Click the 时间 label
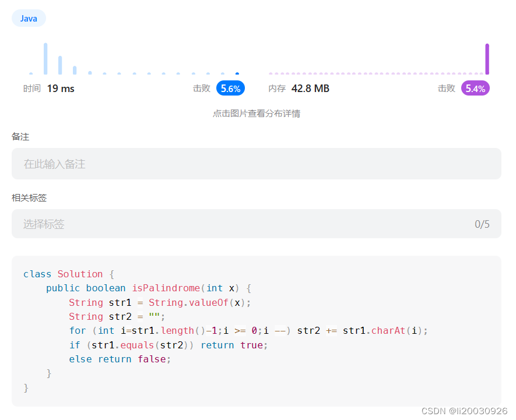The height and width of the screenshot is (420, 516). pos(32,89)
